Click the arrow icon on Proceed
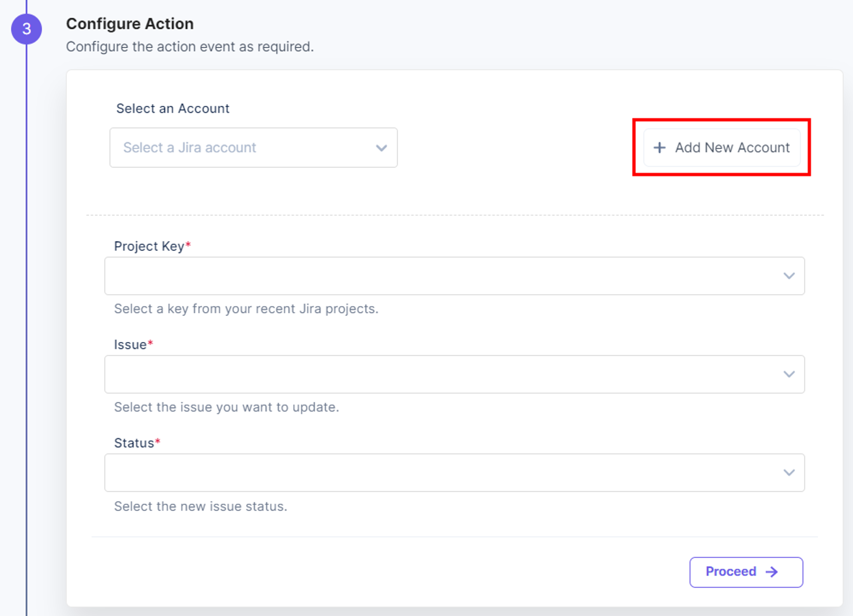 click(x=772, y=572)
